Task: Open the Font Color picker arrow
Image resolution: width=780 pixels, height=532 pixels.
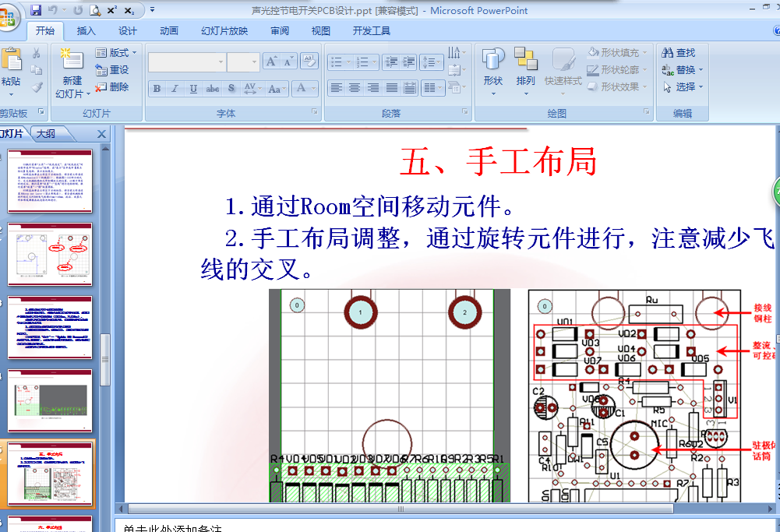Action: (313, 89)
